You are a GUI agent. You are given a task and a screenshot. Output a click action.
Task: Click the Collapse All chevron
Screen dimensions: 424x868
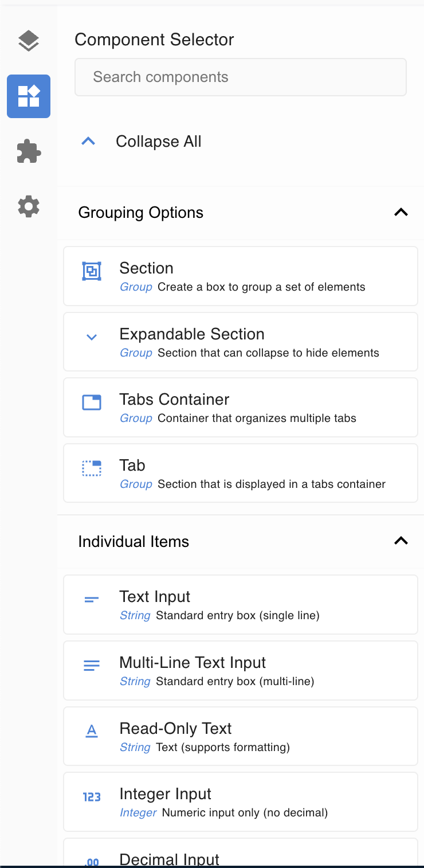pos(88,142)
